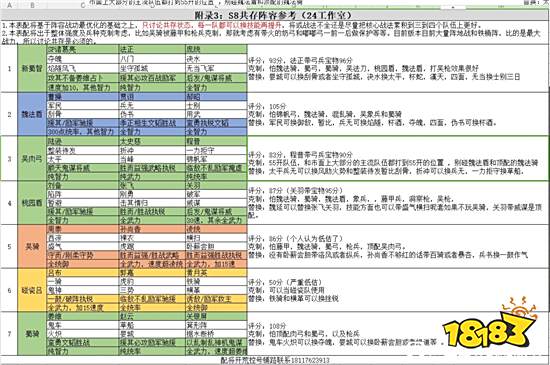
Task: Select team name cell 新蜀智
Action: [32, 68]
